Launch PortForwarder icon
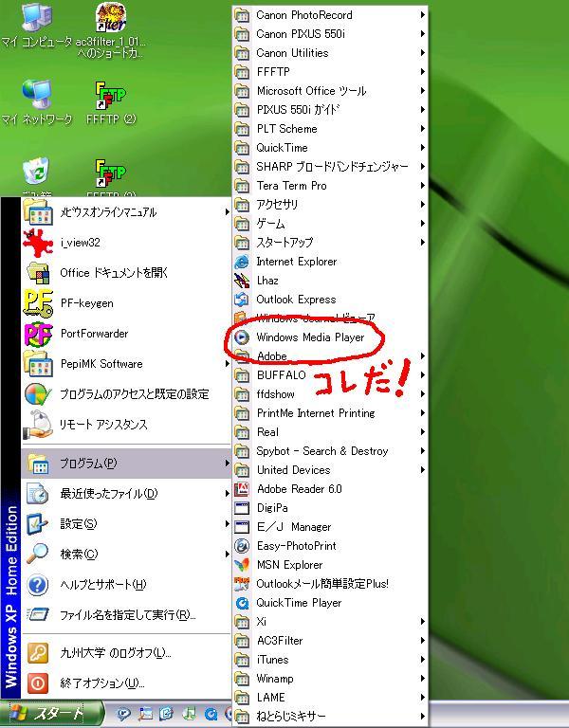The image size is (569, 728). 38,334
